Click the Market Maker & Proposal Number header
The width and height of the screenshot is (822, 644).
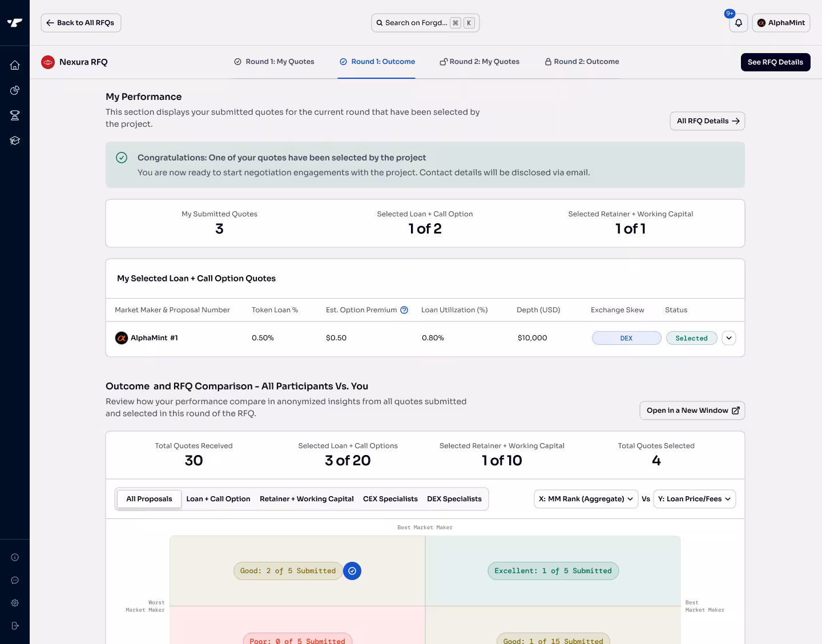[x=172, y=310]
